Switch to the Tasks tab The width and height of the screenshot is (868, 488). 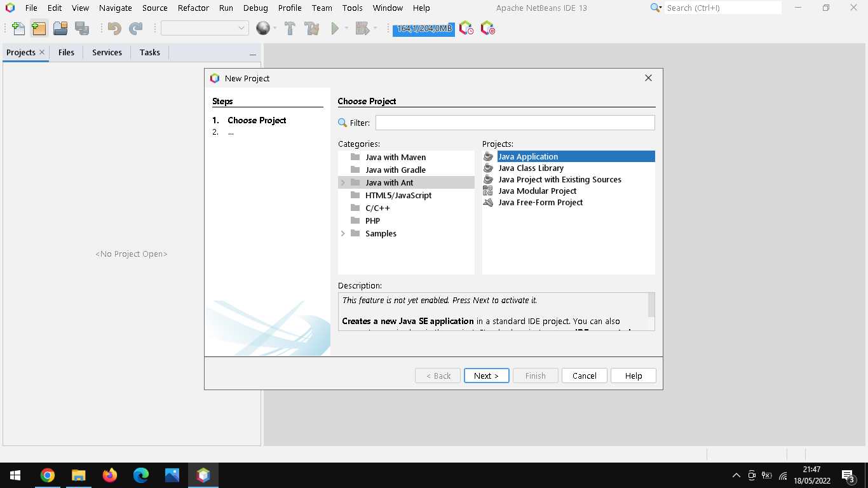coord(150,53)
